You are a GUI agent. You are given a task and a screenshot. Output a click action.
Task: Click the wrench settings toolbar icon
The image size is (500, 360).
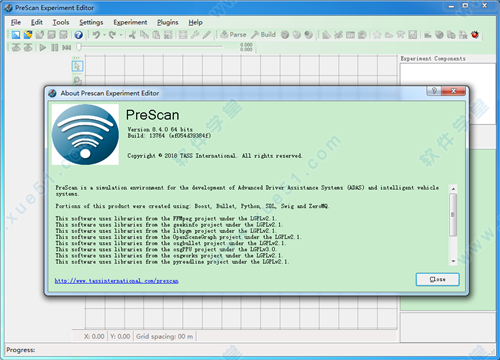click(x=195, y=35)
